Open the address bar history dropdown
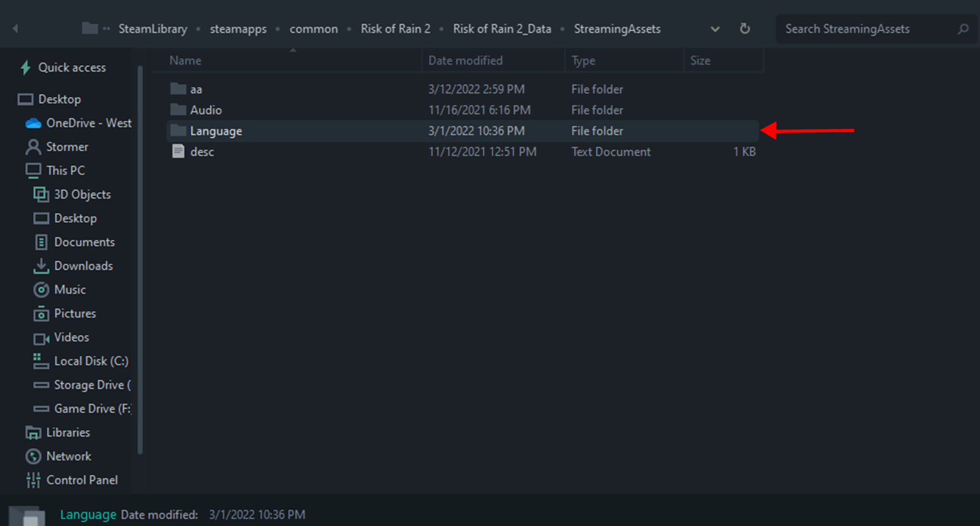Viewport: 980px width, 526px height. click(715, 29)
